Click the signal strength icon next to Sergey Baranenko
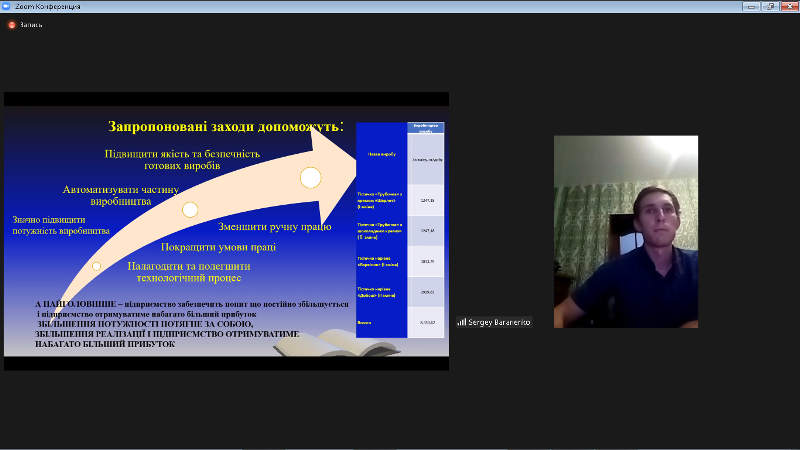Viewport: 800px width, 450px height. tap(462, 322)
